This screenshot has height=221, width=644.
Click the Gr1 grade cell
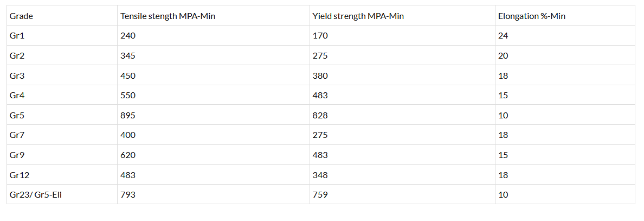18,36
